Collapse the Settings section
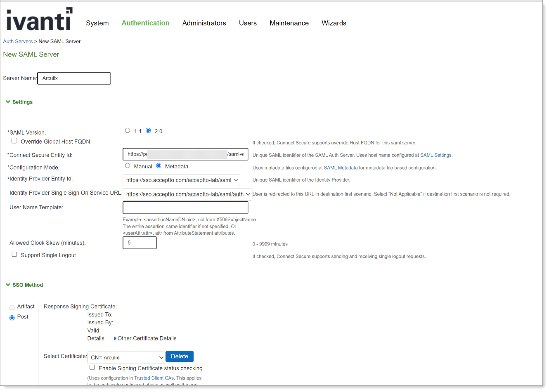 click(19, 102)
